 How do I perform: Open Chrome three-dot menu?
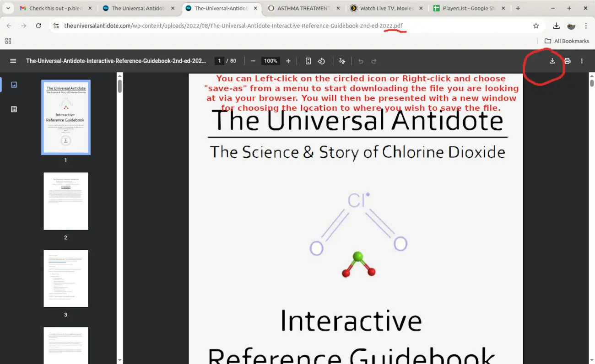pos(585,26)
